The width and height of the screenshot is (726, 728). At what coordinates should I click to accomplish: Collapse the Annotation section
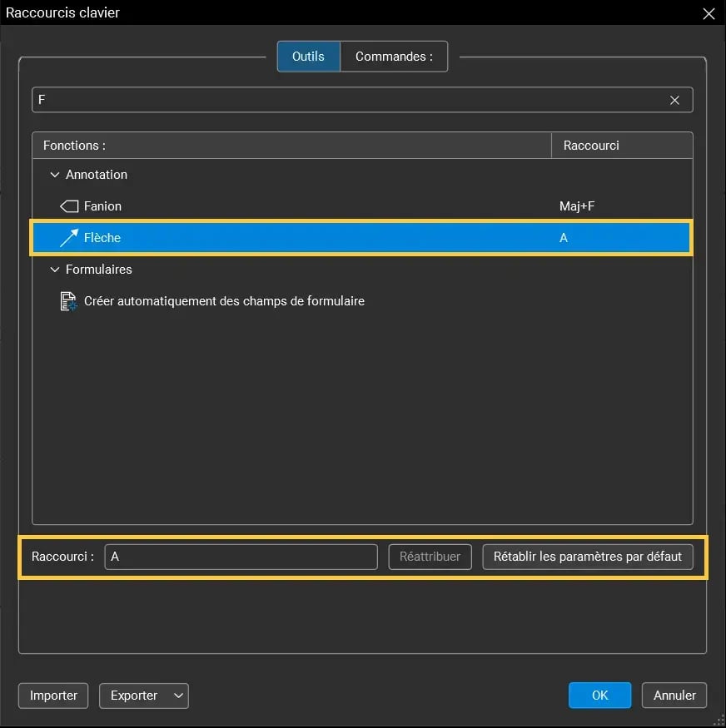coord(55,175)
